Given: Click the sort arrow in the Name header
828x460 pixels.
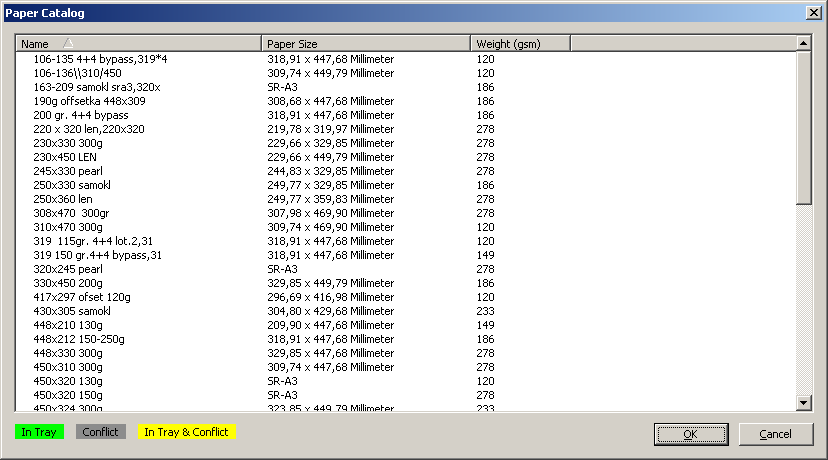Looking at the screenshot, I should 68,43.
